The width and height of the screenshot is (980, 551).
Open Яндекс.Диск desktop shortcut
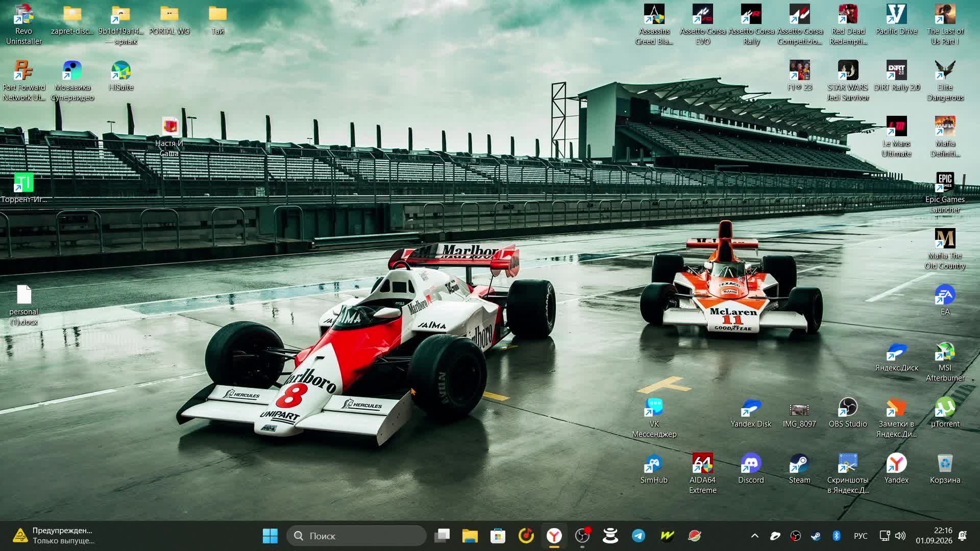point(896,357)
